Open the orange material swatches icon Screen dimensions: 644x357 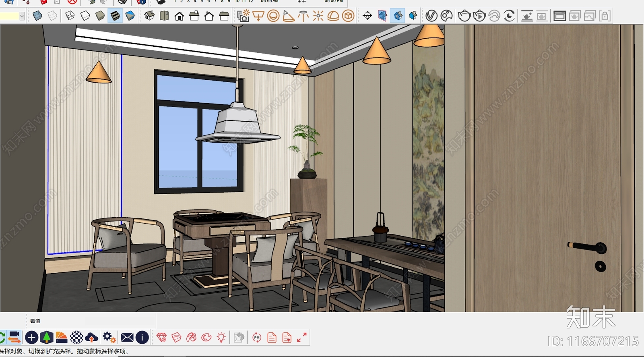point(61,337)
